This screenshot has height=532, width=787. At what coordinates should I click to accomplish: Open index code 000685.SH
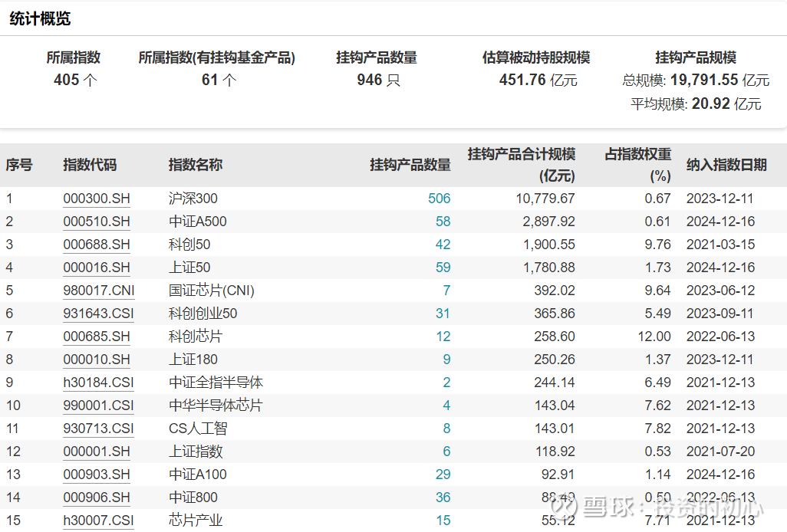click(97, 337)
